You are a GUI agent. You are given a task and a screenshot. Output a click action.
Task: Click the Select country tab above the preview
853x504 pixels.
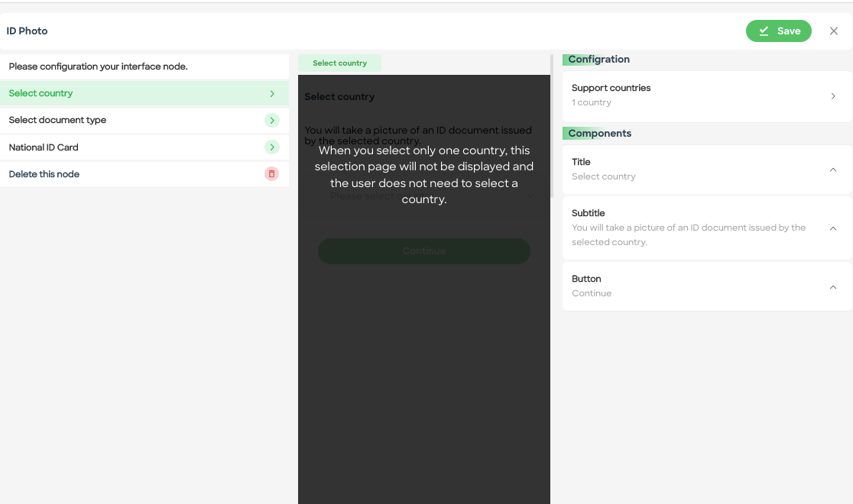[339, 63]
